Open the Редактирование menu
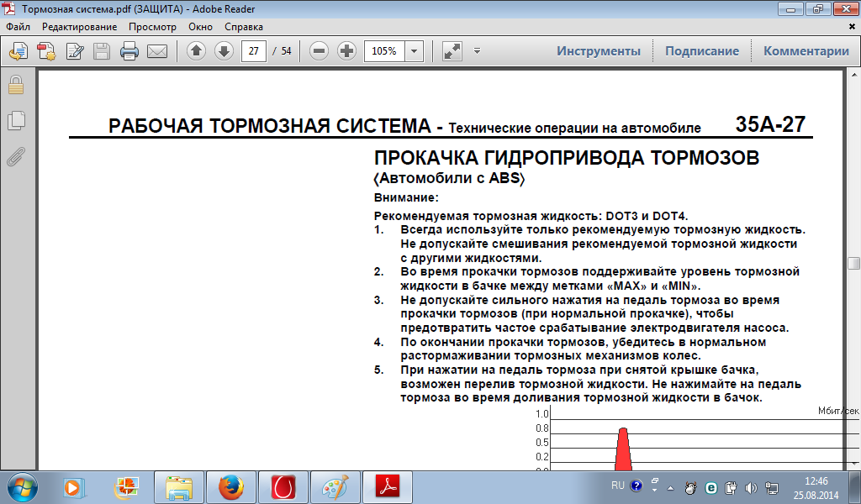 click(78, 27)
